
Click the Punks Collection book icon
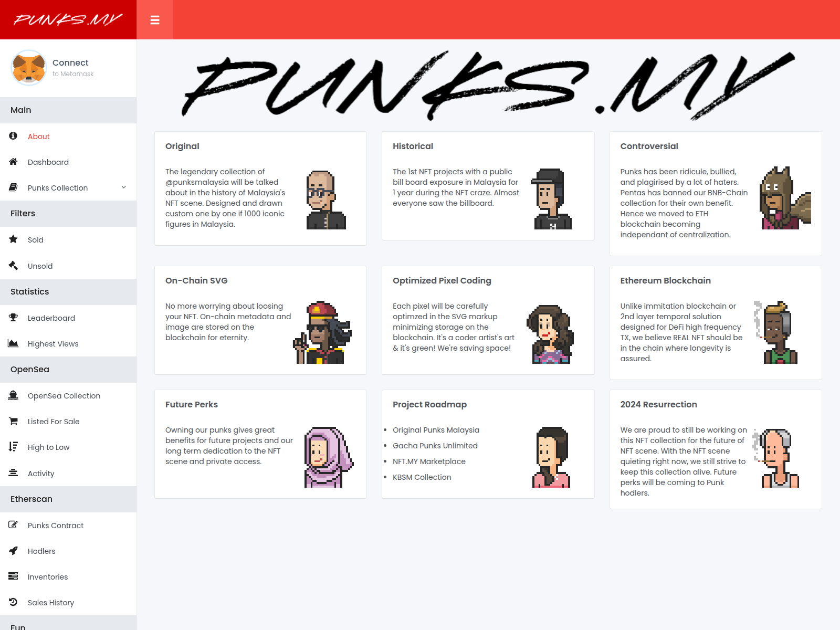click(13, 187)
